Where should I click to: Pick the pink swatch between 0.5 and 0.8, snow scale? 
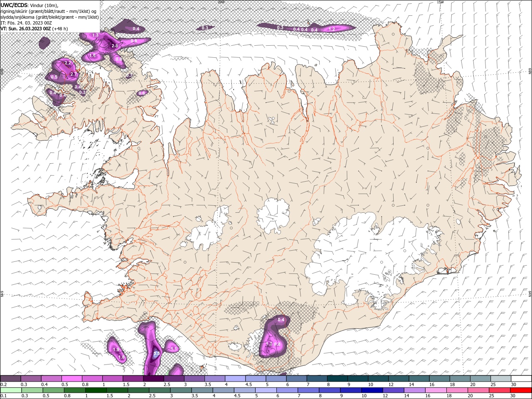tap(72, 379)
